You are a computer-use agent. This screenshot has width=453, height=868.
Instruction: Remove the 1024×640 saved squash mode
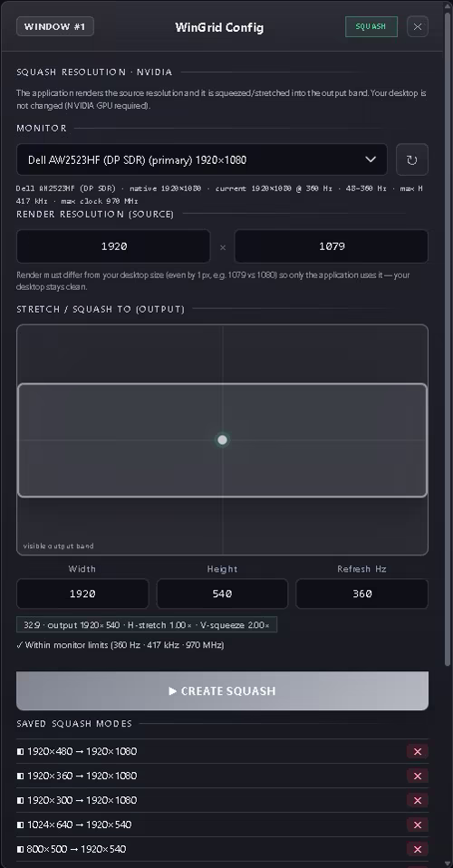pos(418,825)
